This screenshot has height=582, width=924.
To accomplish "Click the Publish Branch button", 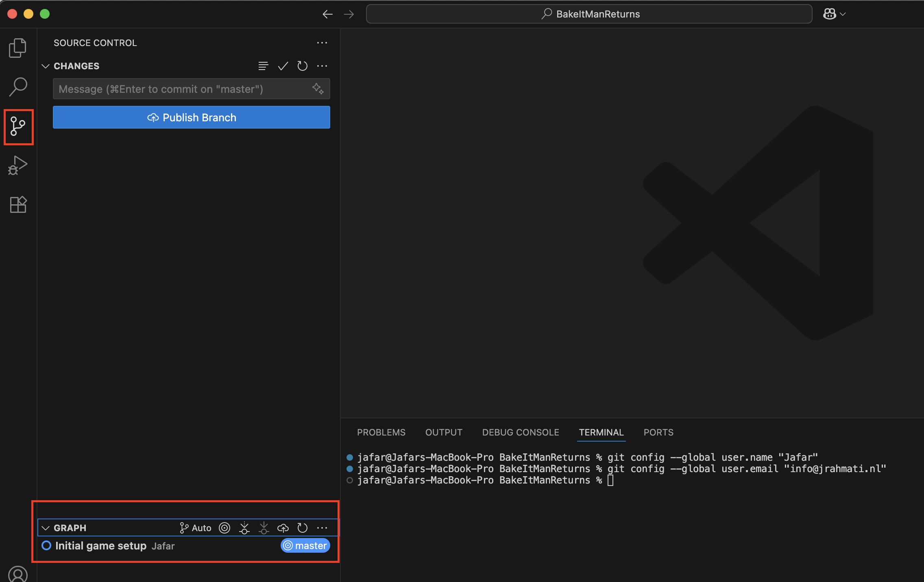I will click(x=192, y=117).
